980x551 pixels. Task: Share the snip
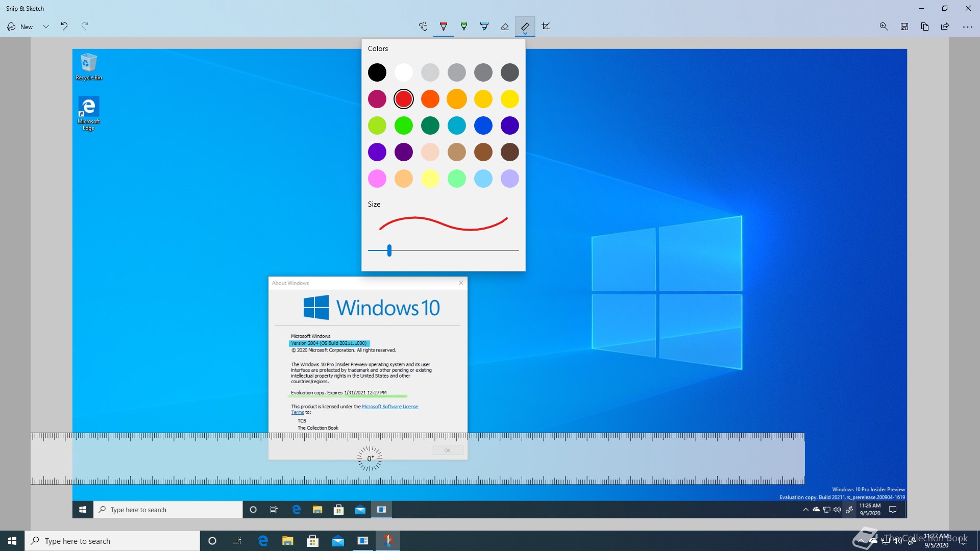[x=945, y=27]
